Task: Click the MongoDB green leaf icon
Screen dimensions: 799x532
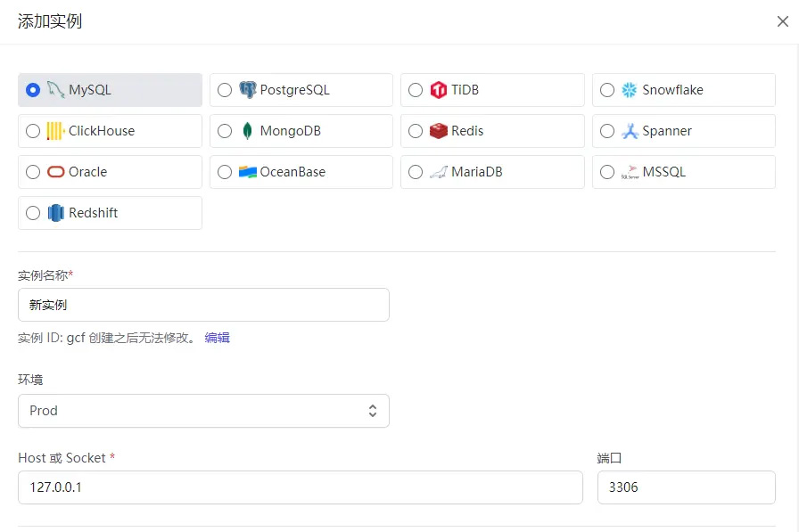Action: point(247,131)
